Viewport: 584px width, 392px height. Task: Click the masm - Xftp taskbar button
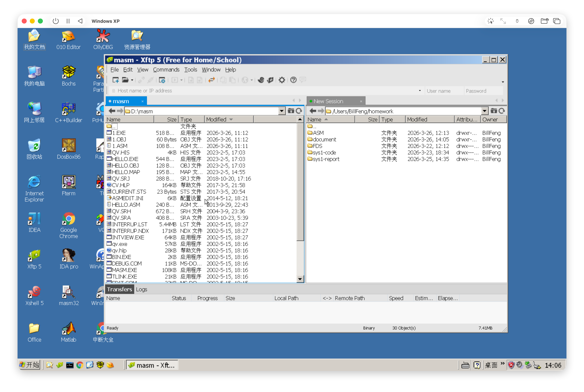point(152,365)
